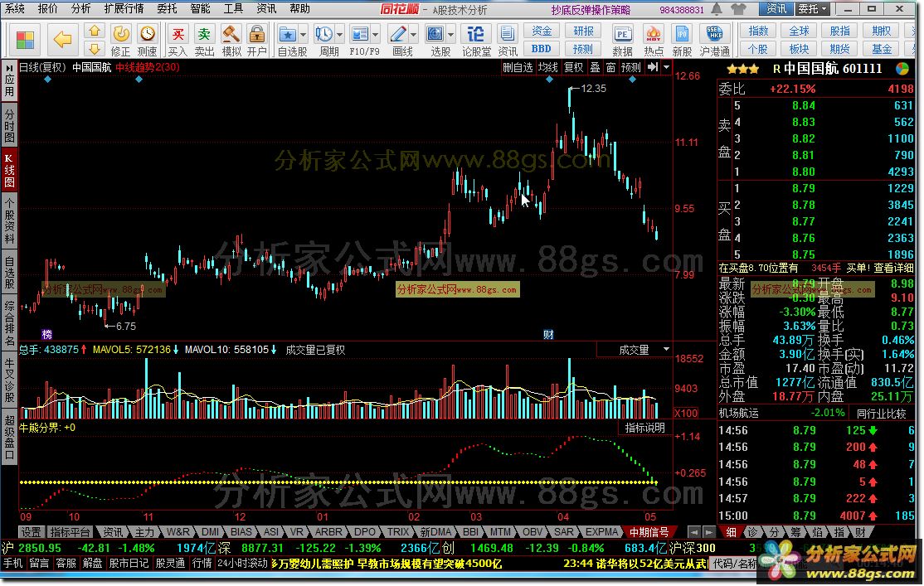Toggle the 均线 moving average display
Viewport: 924px width, 586px height.
(548, 68)
